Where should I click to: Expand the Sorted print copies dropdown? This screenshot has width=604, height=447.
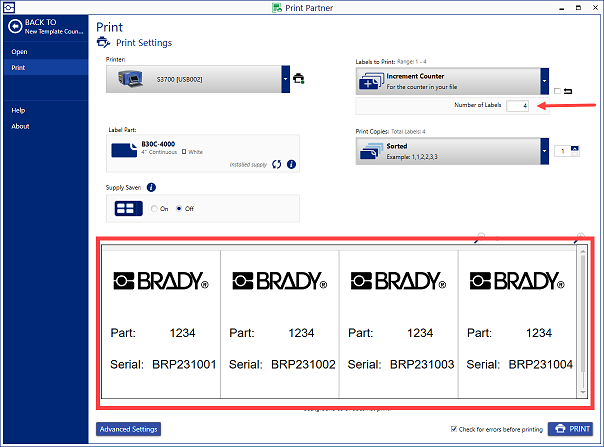[x=545, y=150]
